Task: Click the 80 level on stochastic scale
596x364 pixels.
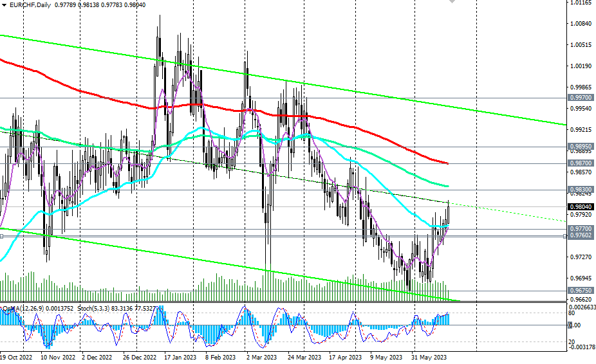Action: (572, 313)
